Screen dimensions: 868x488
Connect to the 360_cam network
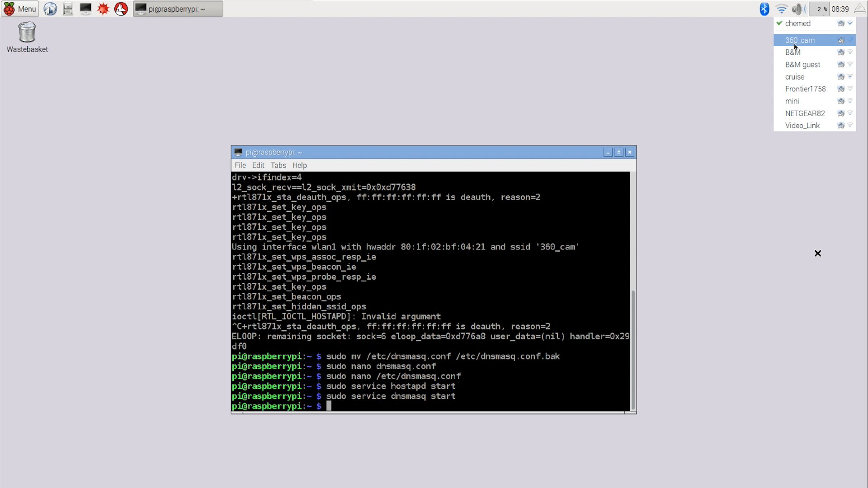click(x=800, y=40)
